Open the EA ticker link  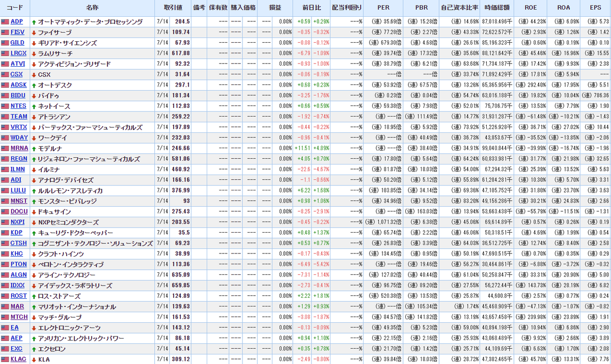(x=14, y=328)
